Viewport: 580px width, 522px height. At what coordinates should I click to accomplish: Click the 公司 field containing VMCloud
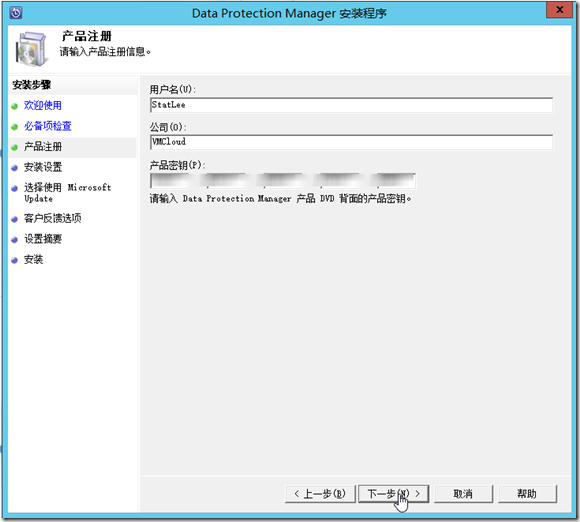pos(351,142)
